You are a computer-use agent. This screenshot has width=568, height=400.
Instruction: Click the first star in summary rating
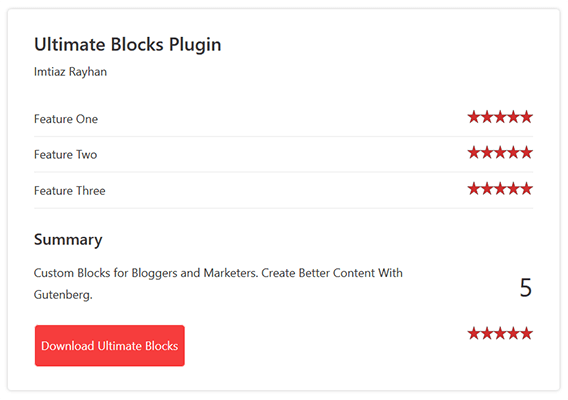pos(474,333)
